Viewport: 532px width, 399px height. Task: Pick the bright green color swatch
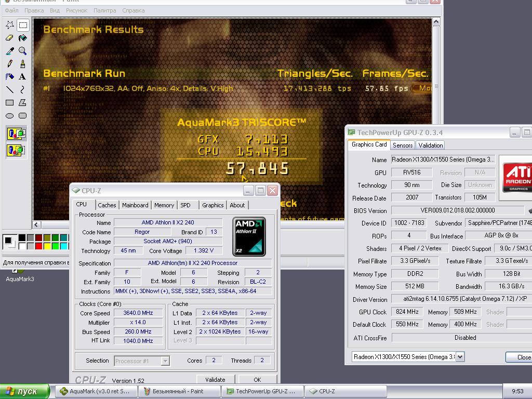55,246
